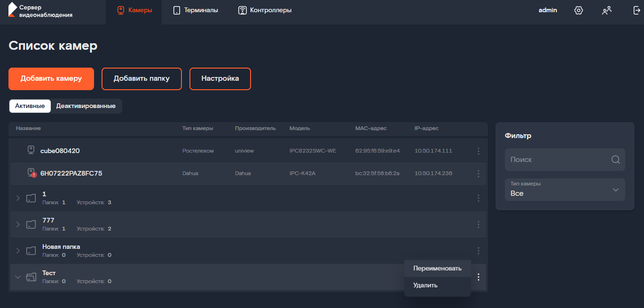
Task: Open three-dot menu for Новая папка
Action: pos(479,251)
